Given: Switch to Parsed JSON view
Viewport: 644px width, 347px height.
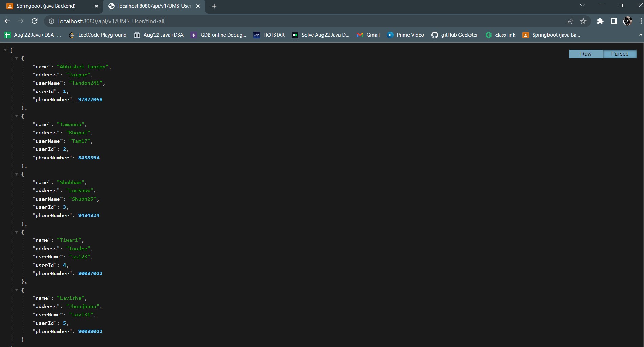Looking at the screenshot, I should (620, 54).
